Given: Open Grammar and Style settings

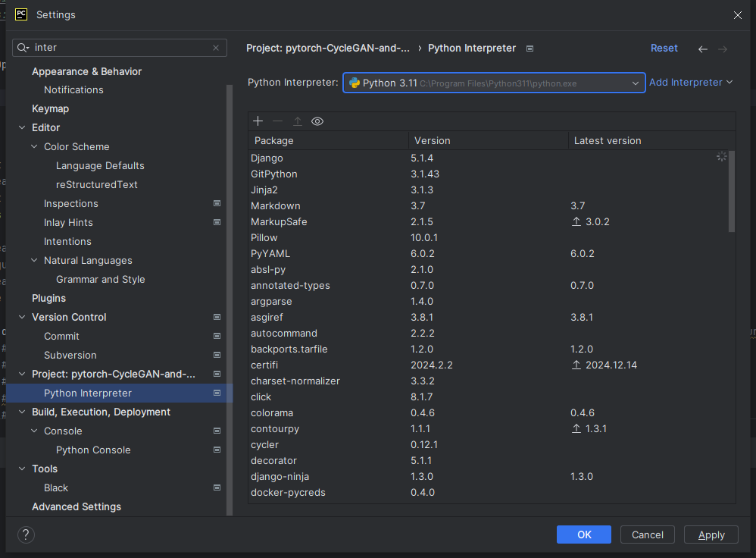Looking at the screenshot, I should 100,280.
